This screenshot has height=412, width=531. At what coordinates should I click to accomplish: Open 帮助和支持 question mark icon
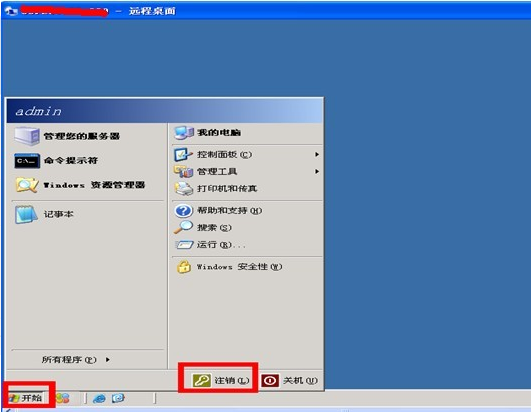click(x=184, y=211)
